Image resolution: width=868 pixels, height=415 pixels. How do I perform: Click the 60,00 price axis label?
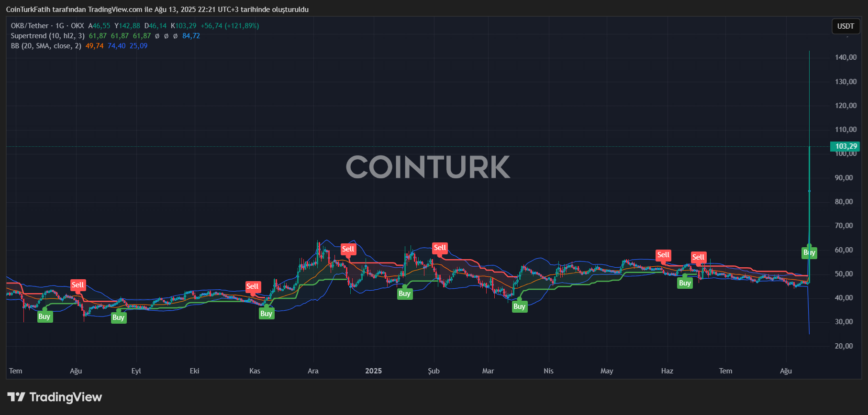pyautogui.click(x=844, y=250)
